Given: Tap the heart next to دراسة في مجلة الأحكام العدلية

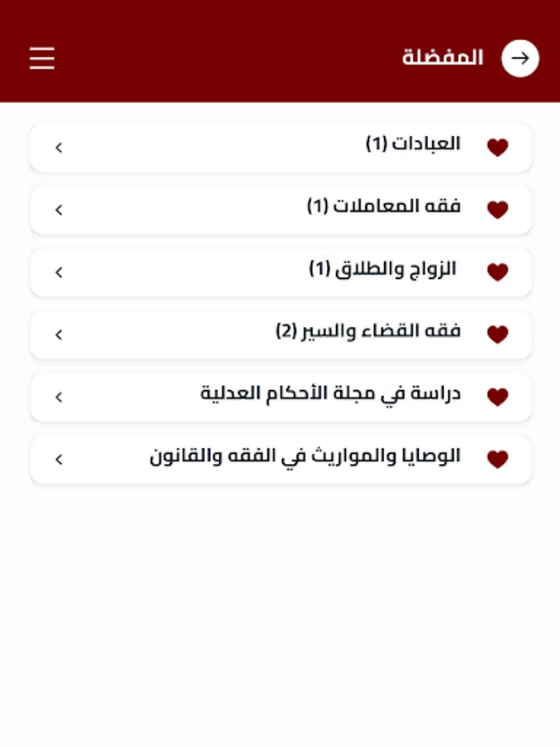Looking at the screenshot, I should 498,397.
